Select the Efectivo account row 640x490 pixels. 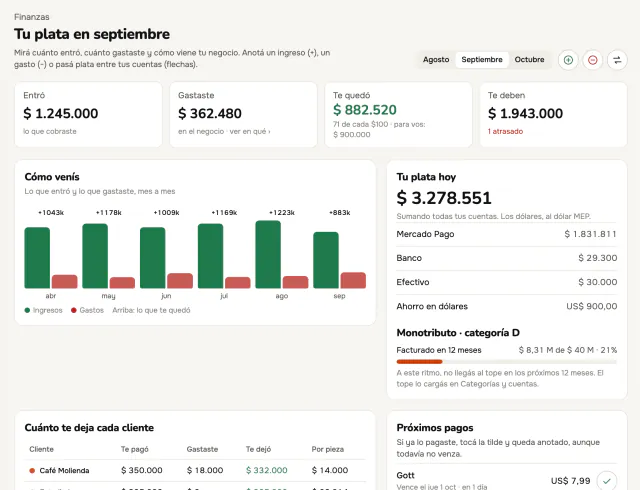point(507,282)
